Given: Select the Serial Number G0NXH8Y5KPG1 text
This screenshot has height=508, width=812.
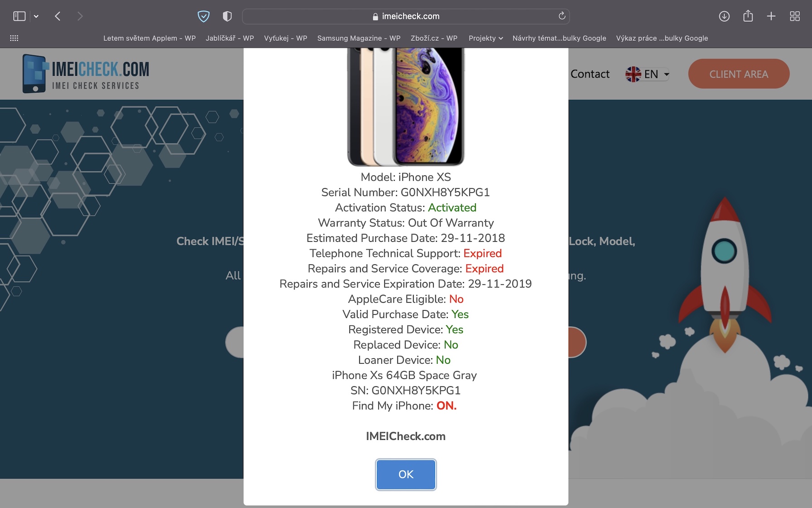Looking at the screenshot, I should click(406, 192).
